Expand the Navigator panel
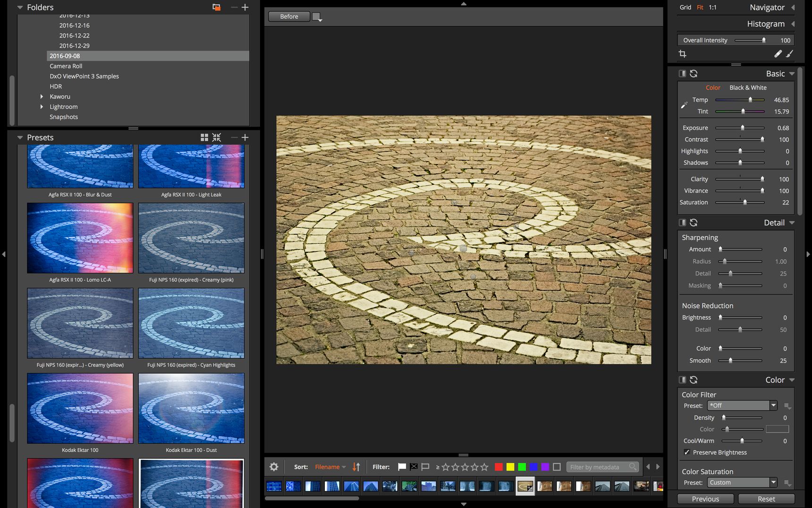The height and width of the screenshot is (508, 812). click(793, 8)
